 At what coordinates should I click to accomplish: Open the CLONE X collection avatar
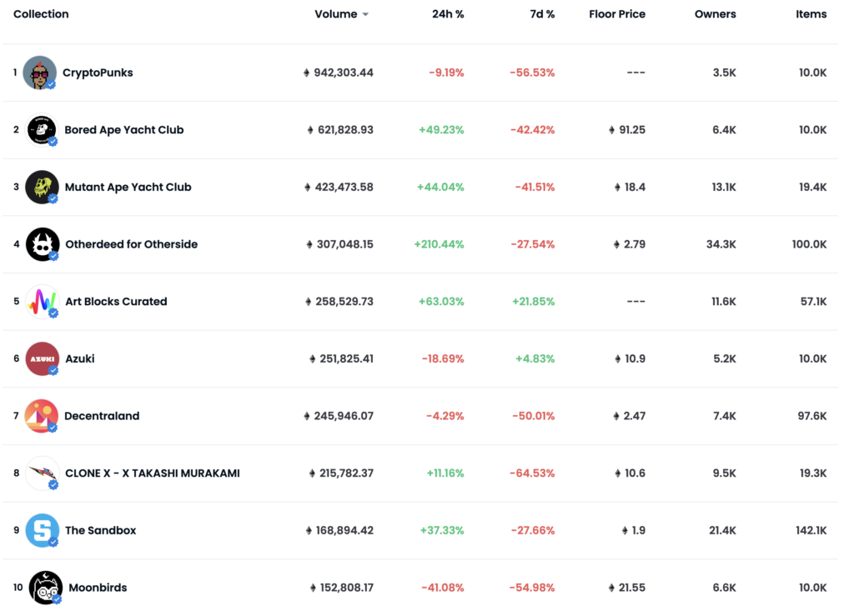pyautogui.click(x=43, y=473)
